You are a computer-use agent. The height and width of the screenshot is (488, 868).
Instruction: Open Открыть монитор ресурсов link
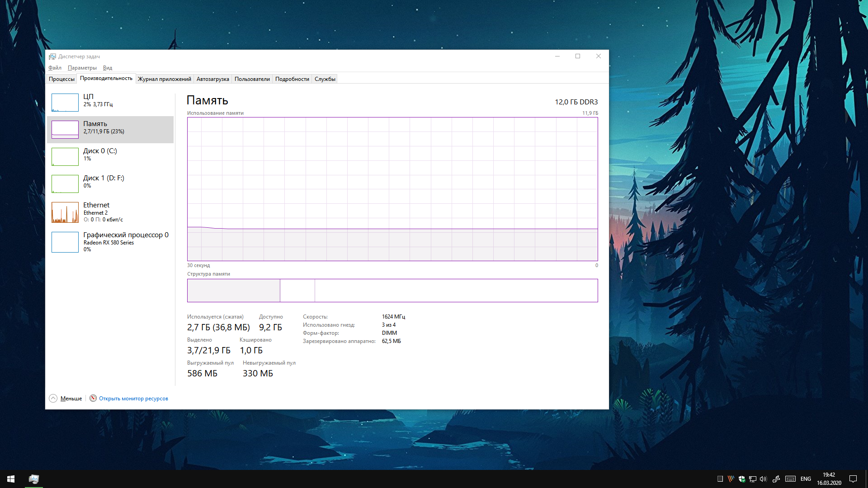pos(133,399)
